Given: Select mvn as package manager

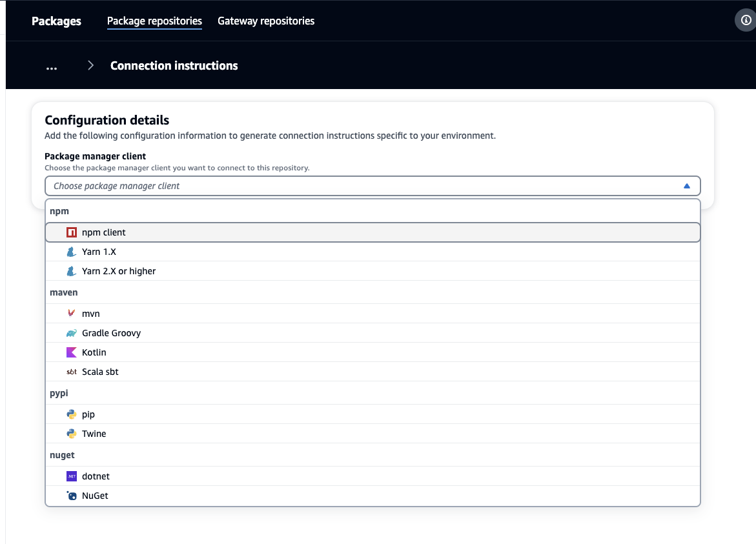Looking at the screenshot, I should 373,313.
